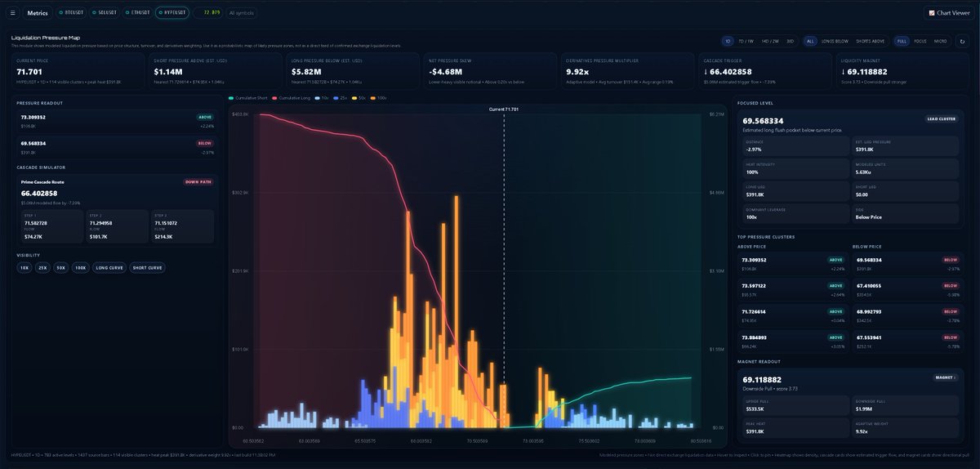Select the MICRO view range

pos(941,41)
